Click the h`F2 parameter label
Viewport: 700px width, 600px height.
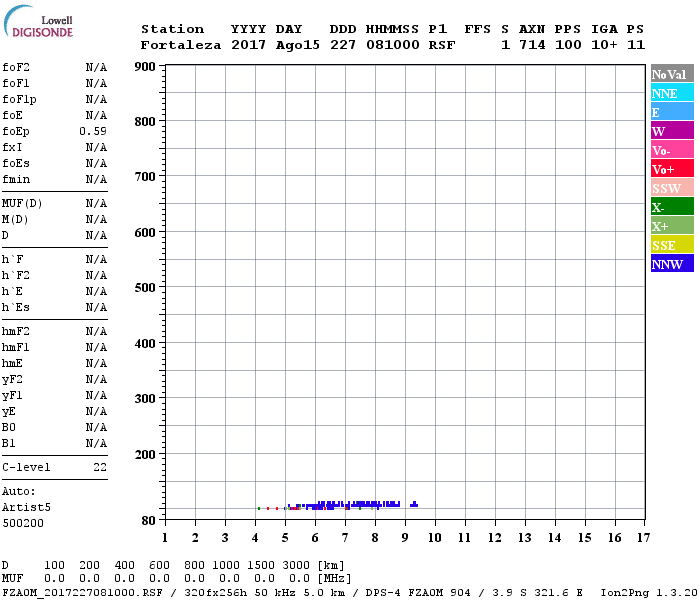[16, 275]
